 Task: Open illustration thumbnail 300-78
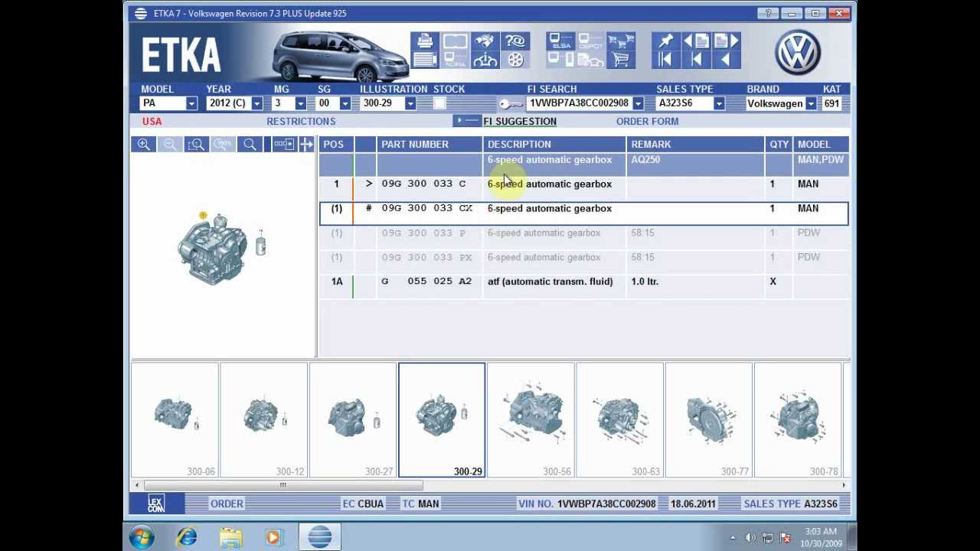[797, 420]
